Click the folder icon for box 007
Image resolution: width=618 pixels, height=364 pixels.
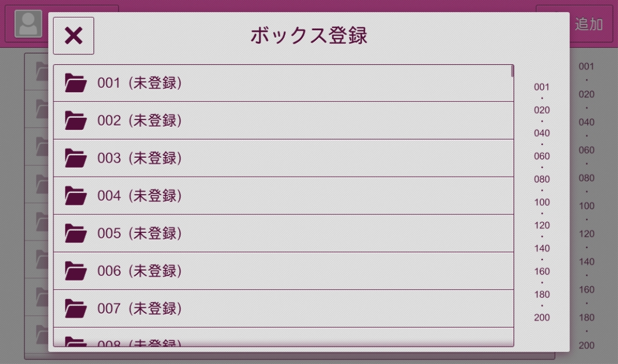75,308
